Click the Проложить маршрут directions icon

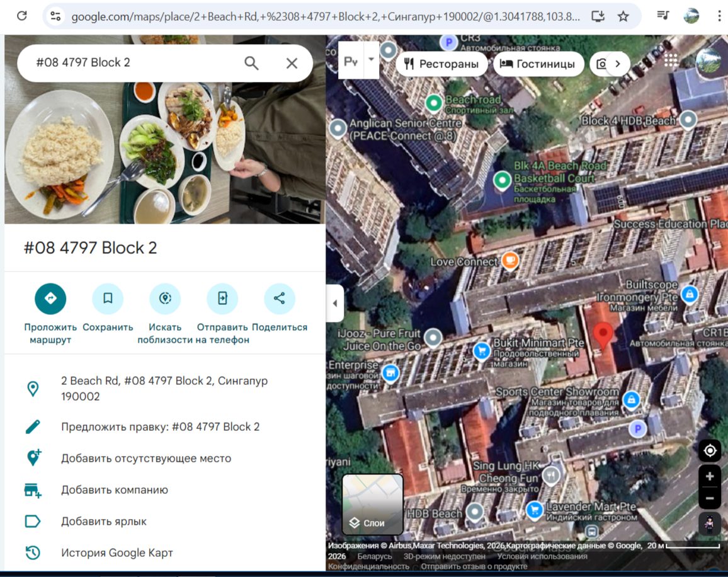[50, 299]
